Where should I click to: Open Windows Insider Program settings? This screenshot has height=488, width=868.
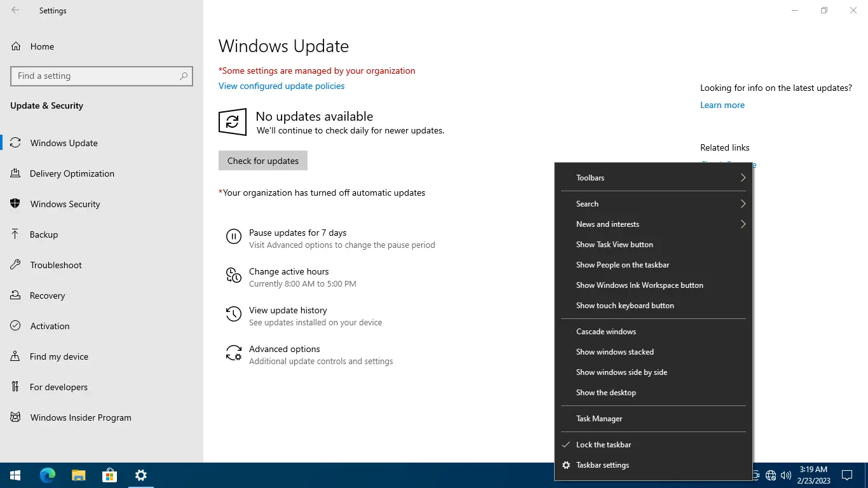[102, 417]
